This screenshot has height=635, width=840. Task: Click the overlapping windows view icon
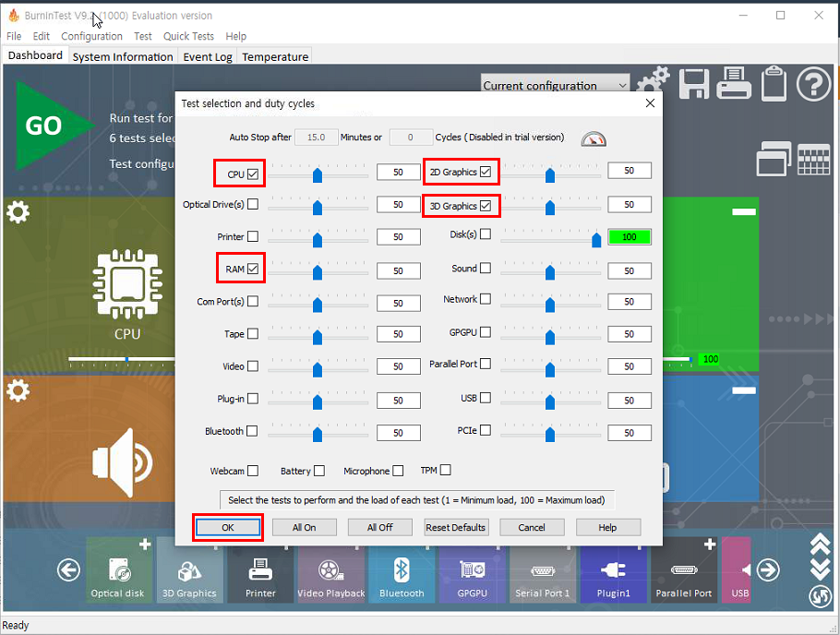pyautogui.click(x=774, y=159)
